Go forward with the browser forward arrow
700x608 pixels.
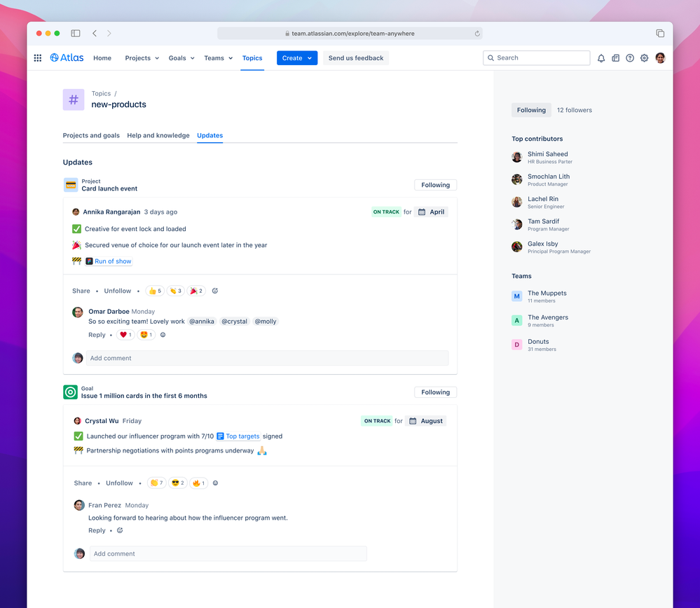click(109, 34)
